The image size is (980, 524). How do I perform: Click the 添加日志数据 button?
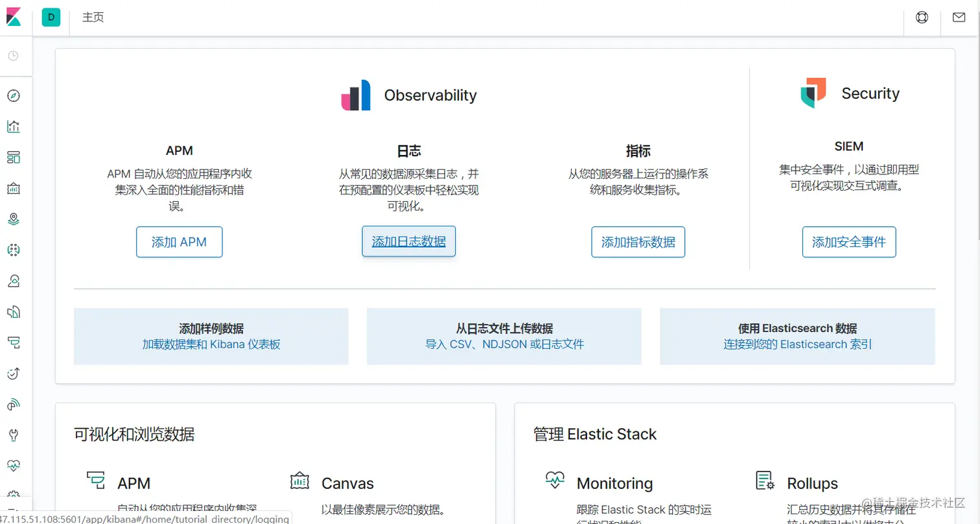tap(409, 241)
